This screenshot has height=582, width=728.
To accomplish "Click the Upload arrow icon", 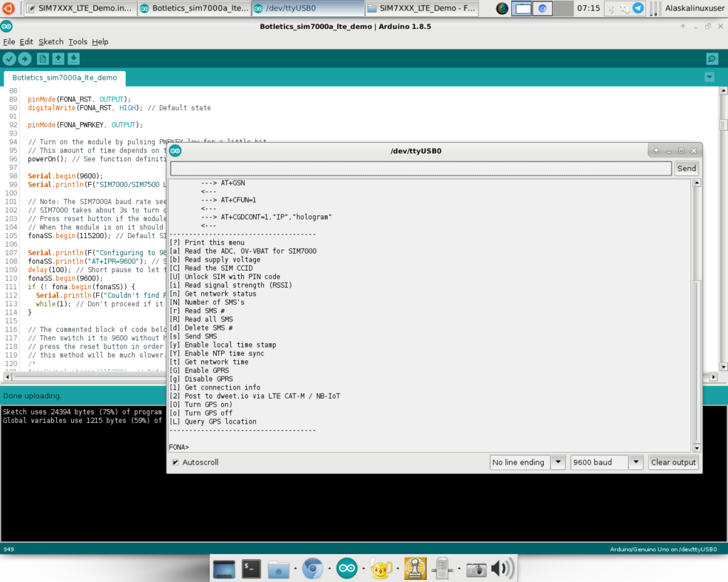I will pyautogui.click(x=25, y=59).
